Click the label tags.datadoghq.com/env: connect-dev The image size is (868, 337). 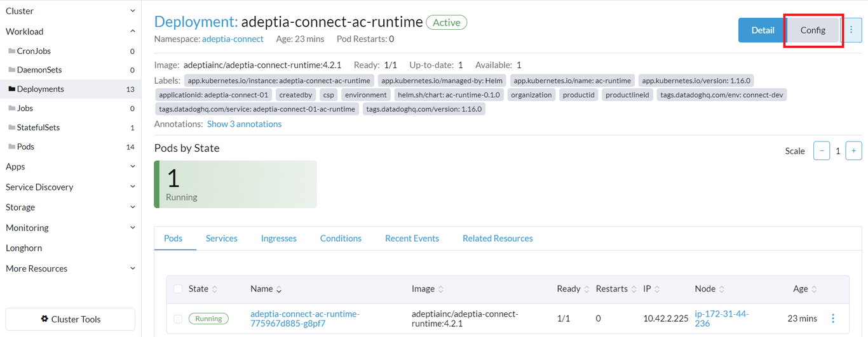[722, 95]
